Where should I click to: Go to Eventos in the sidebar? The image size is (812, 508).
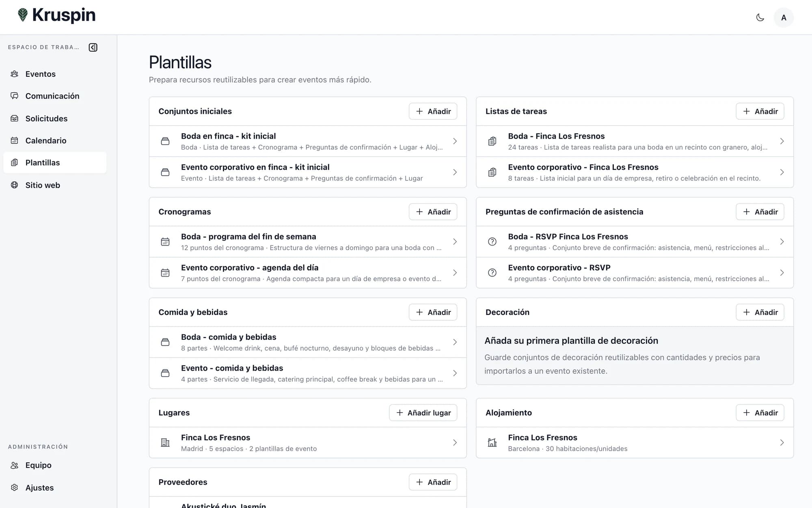[55, 74]
